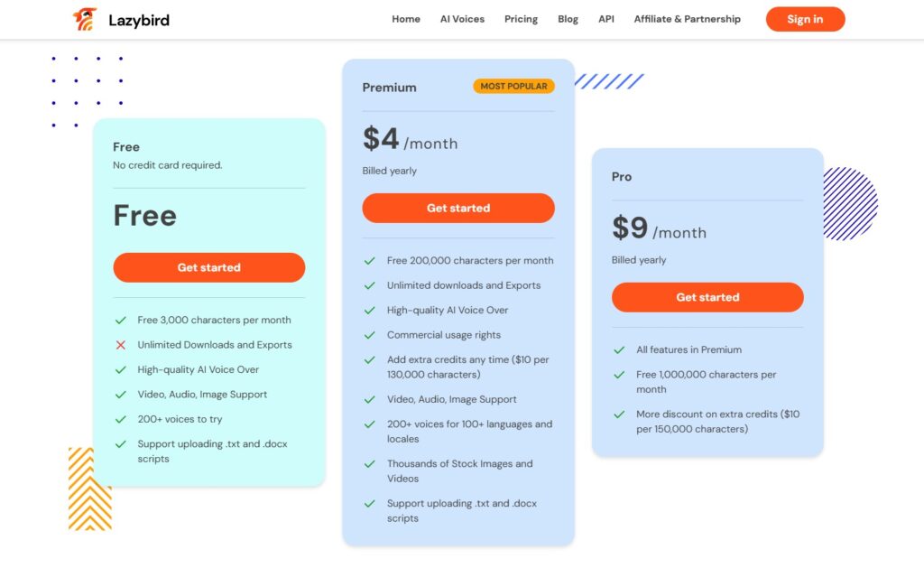The width and height of the screenshot is (924, 568).
Task: Click the MOST POPULAR badge on Premium
Action: click(x=513, y=86)
